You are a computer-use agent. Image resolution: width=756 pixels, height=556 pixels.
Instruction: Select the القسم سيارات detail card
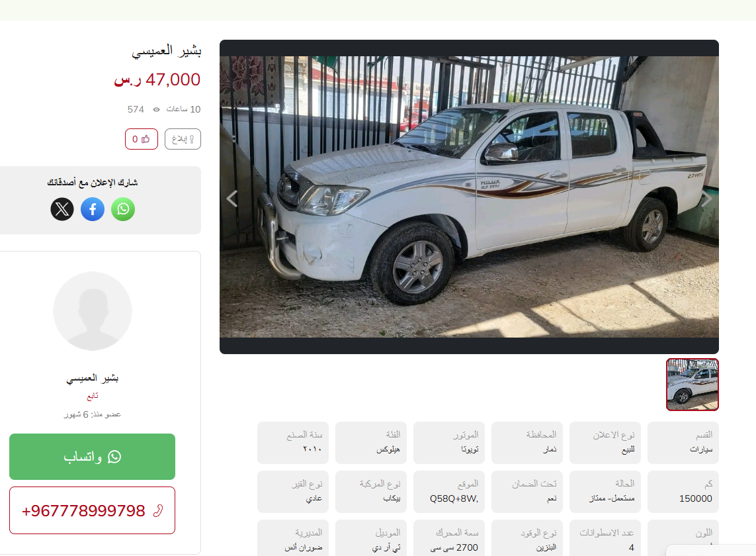[x=683, y=443]
